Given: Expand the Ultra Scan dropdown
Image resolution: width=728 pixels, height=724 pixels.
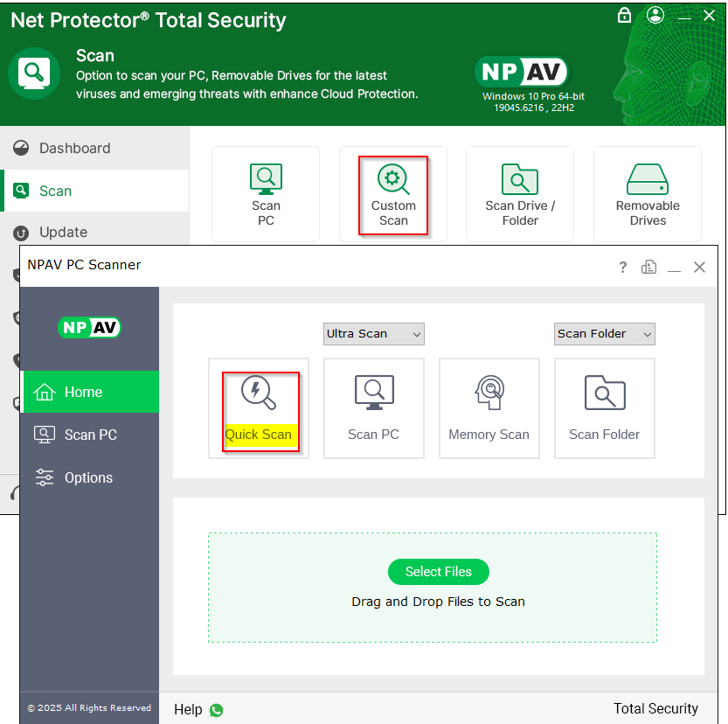Looking at the screenshot, I should [x=373, y=334].
